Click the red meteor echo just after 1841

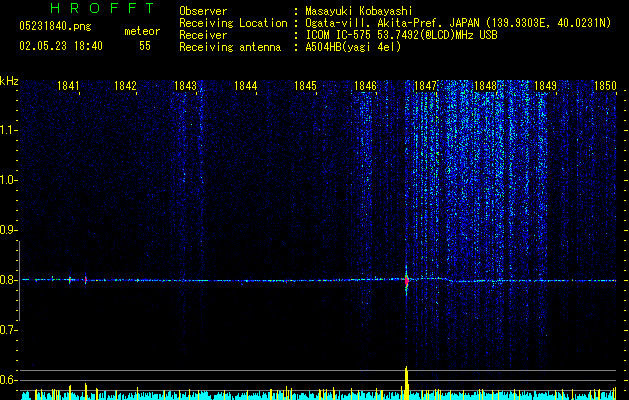click(x=85, y=280)
